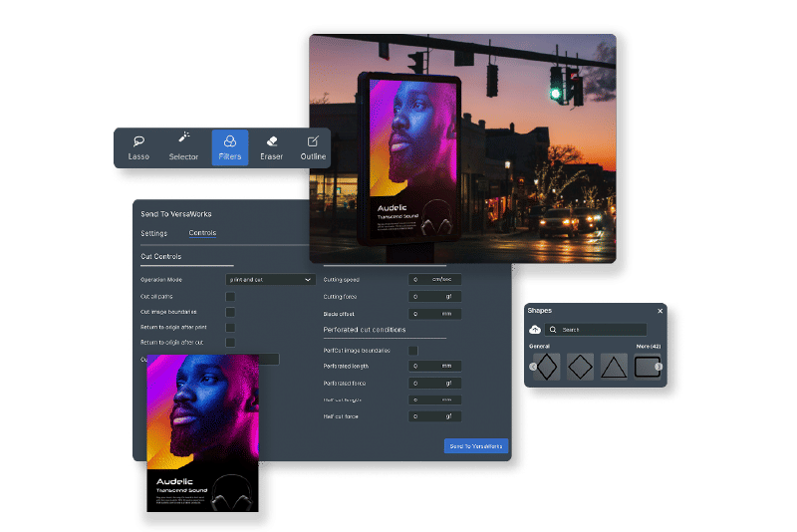Open the Operation Mode dropdown
This screenshot has width=797, height=532.
tap(271, 280)
